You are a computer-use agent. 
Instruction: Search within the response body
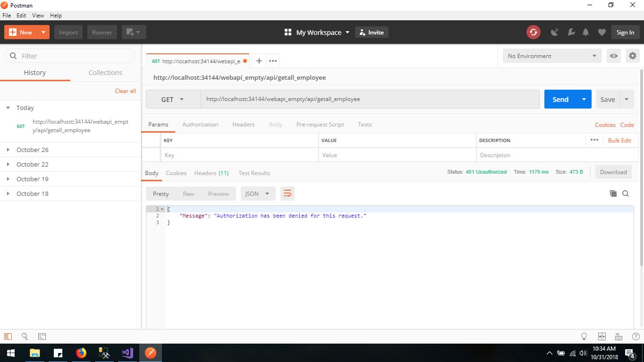coord(626,194)
